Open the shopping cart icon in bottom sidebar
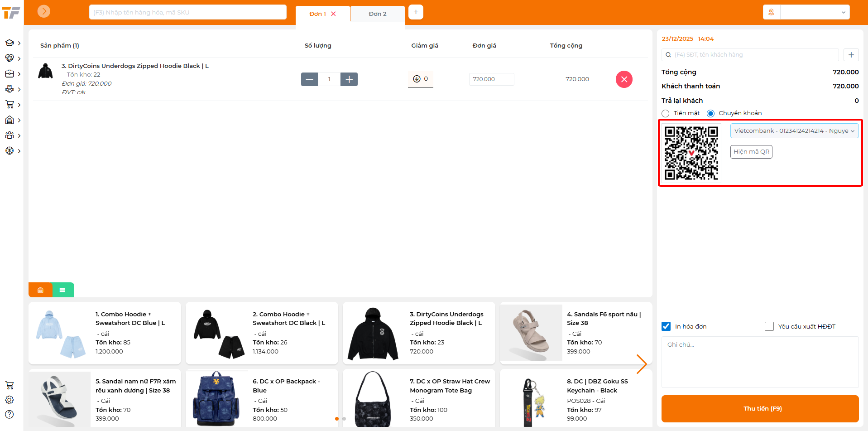Screen dimensions: 868x431 click(x=10, y=385)
